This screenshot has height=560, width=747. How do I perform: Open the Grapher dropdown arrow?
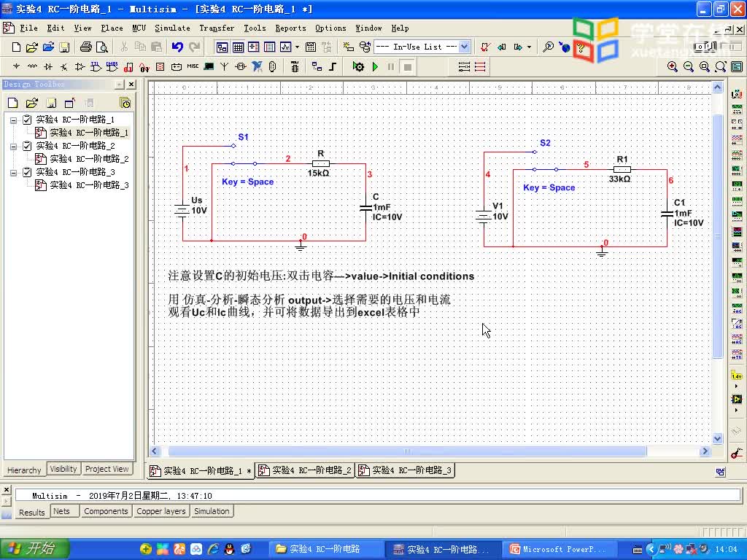[298, 47]
